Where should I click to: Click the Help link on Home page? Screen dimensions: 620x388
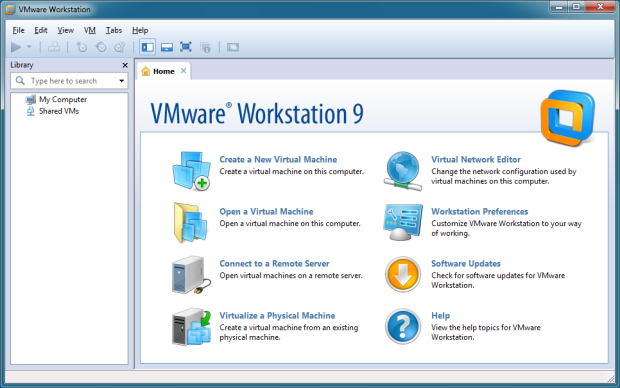(440, 316)
